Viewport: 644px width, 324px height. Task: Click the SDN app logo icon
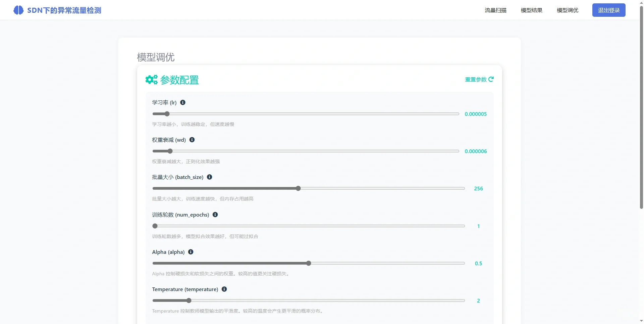tap(18, 10)
